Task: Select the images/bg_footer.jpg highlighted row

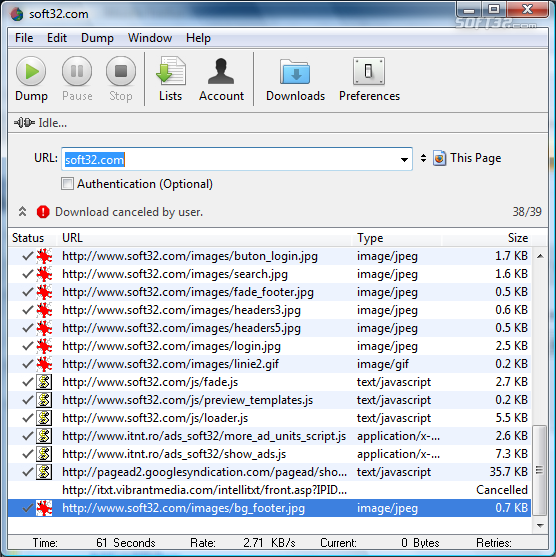Action: pyautogui.click(x=270, y=508)
